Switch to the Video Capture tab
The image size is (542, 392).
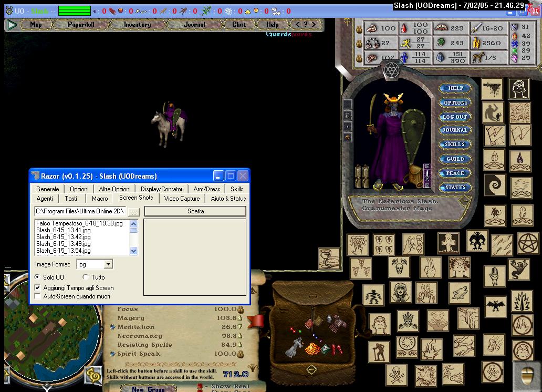(182, 199)
